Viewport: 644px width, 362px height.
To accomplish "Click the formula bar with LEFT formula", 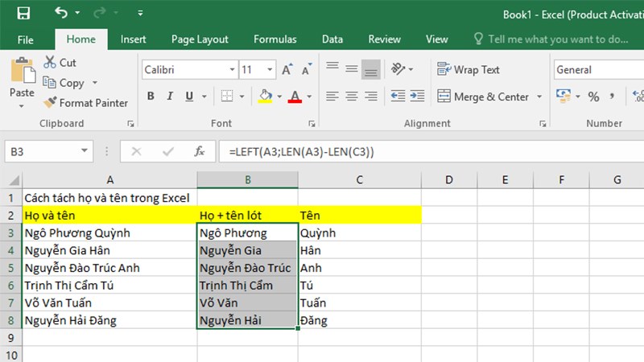I will tap(431, 152).
